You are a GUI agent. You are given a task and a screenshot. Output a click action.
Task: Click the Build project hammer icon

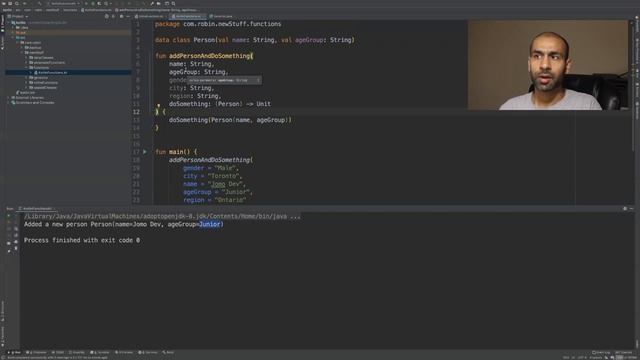coord(40,3)
